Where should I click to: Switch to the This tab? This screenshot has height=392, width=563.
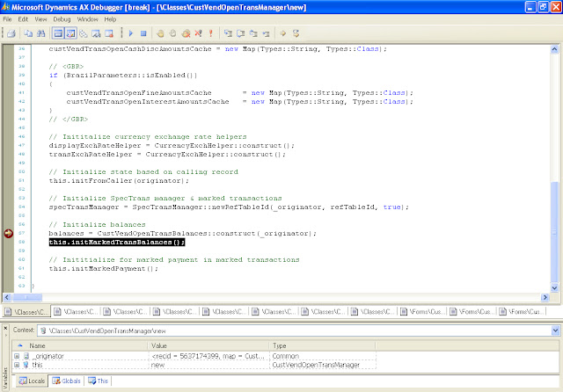click(98, 381)
